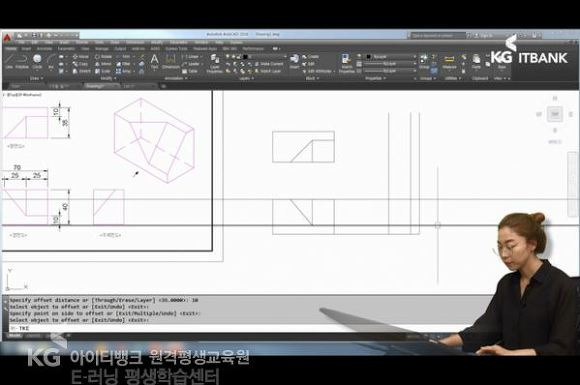Activate the Copy command in Modify panel

[x=81, y=64]
